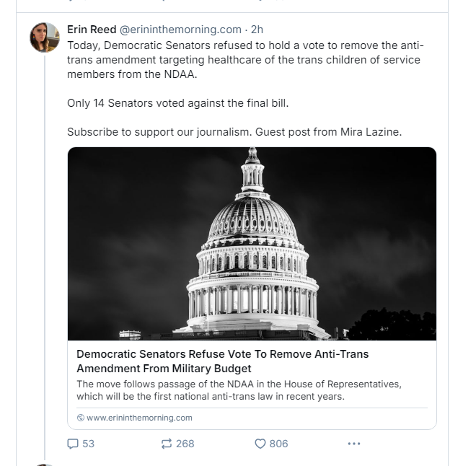The width and height of the screenshot is (476, 466).
Task: Click the 806 likes count
Action: point(278,444)
